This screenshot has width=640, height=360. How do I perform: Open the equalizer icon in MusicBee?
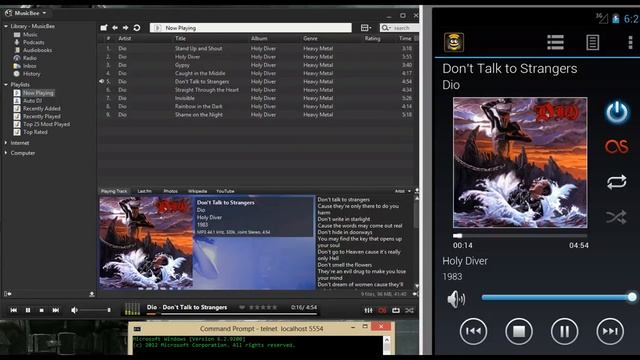(368, 311)
